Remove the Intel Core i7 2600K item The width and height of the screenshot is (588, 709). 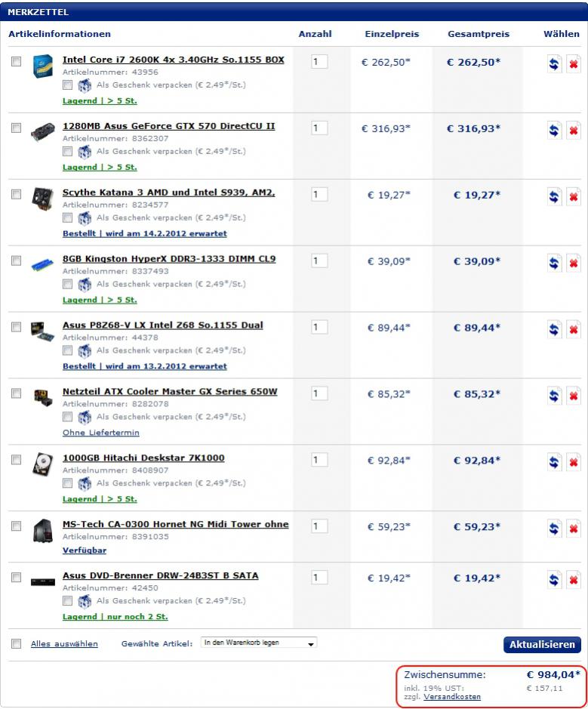click(x=574, y=64)
